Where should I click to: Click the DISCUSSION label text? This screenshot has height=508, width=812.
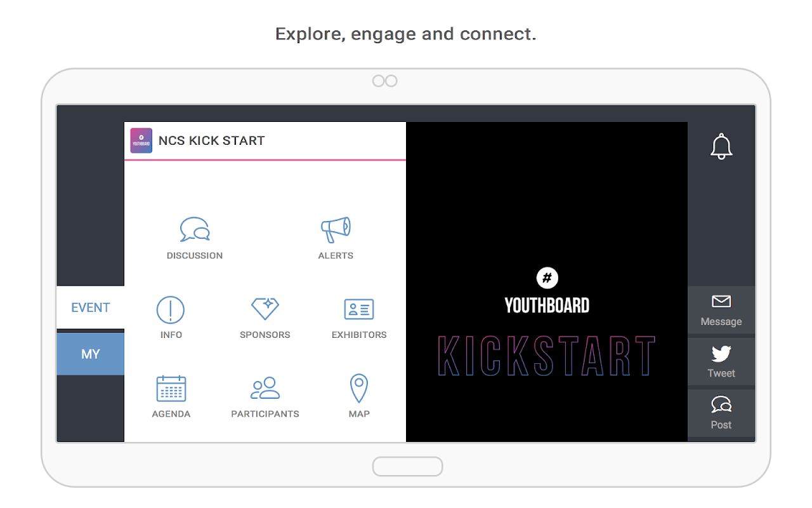coord(195,255)
